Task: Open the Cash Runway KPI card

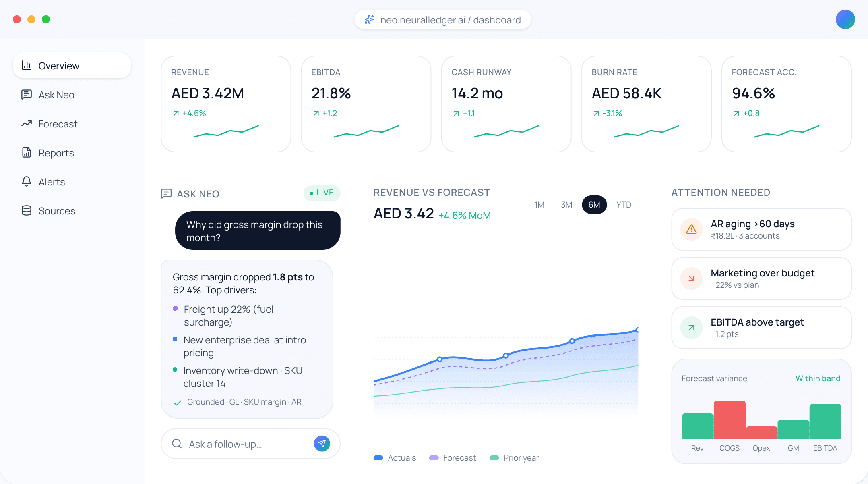Action: [506, 104]
